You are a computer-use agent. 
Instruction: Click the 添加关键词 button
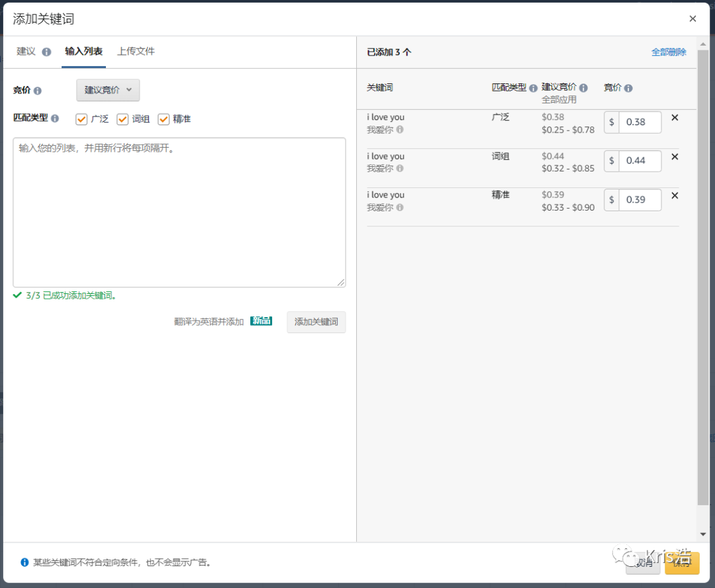tap(316, 322)
